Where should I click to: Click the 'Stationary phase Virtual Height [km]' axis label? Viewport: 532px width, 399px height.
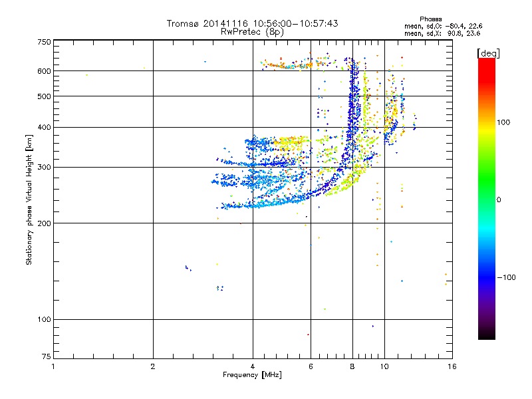(29, 199)
